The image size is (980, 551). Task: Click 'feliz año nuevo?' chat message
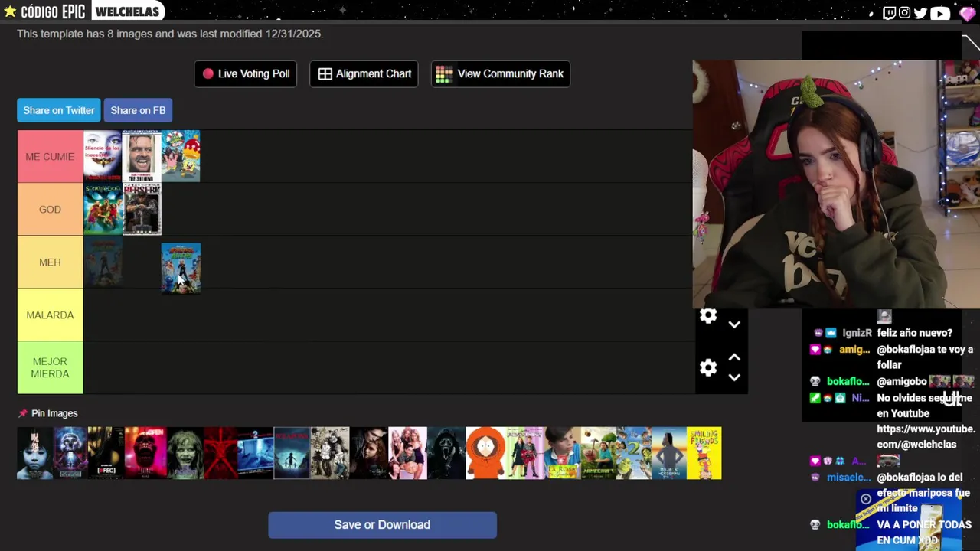(x=914, y=333)
